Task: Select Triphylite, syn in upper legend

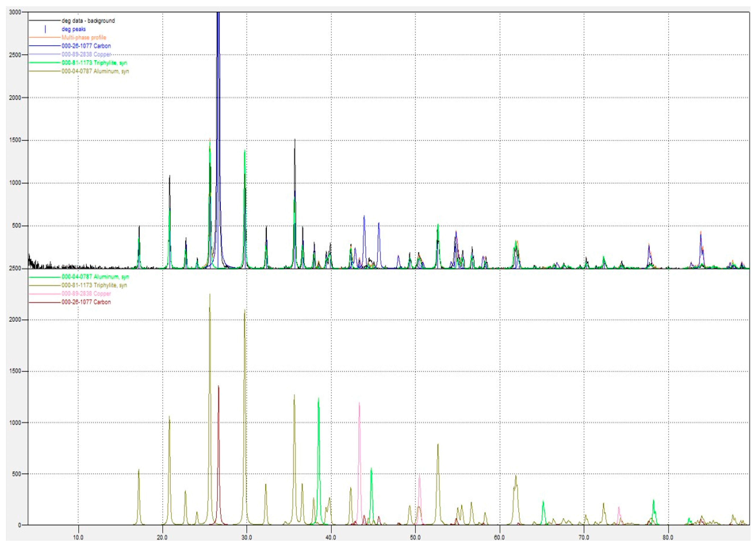Action: (x=94, y=63)
